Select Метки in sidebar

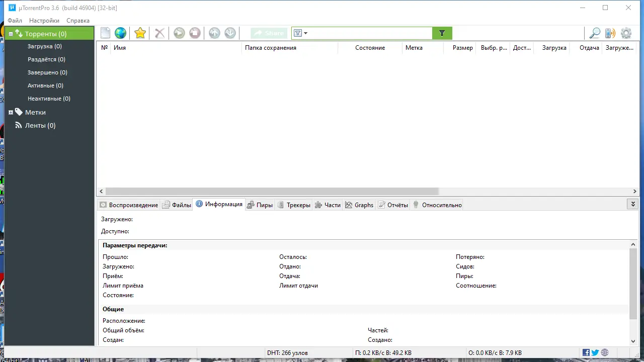point(35,112)
